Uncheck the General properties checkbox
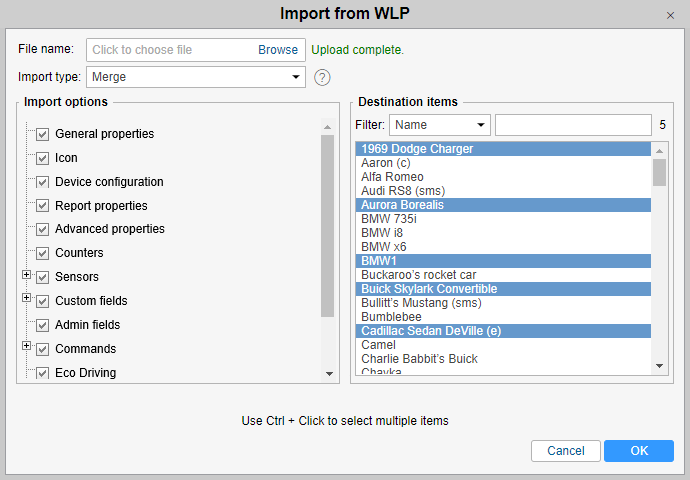Image resolution: width=690 pixels, height=480 pixels. click(43, 134)
